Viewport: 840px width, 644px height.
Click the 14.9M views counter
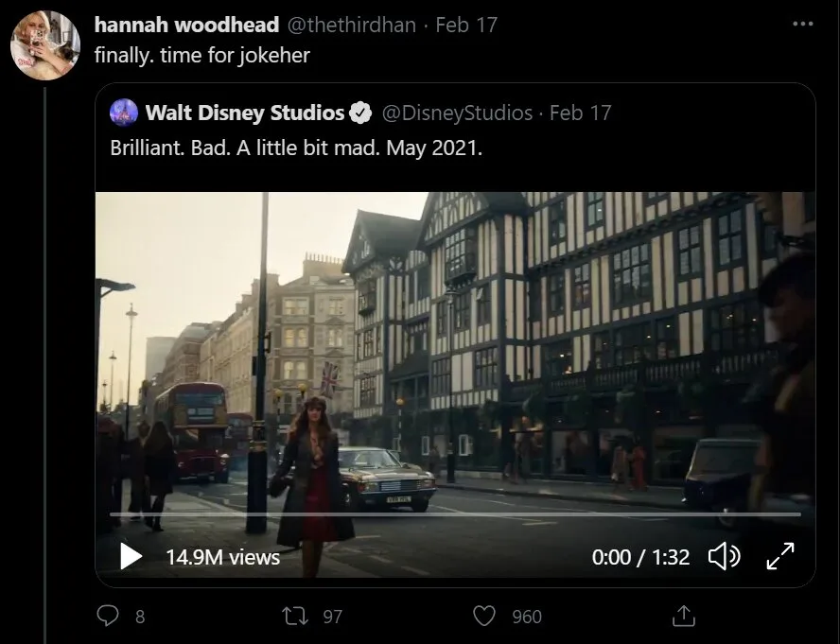coord(222,557)
